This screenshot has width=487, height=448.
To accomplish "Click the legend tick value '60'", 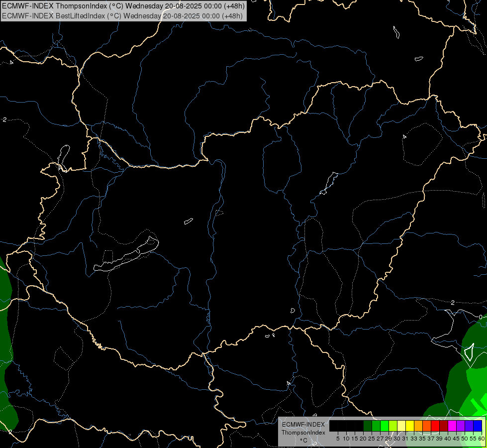I will [x=482, y=439].
